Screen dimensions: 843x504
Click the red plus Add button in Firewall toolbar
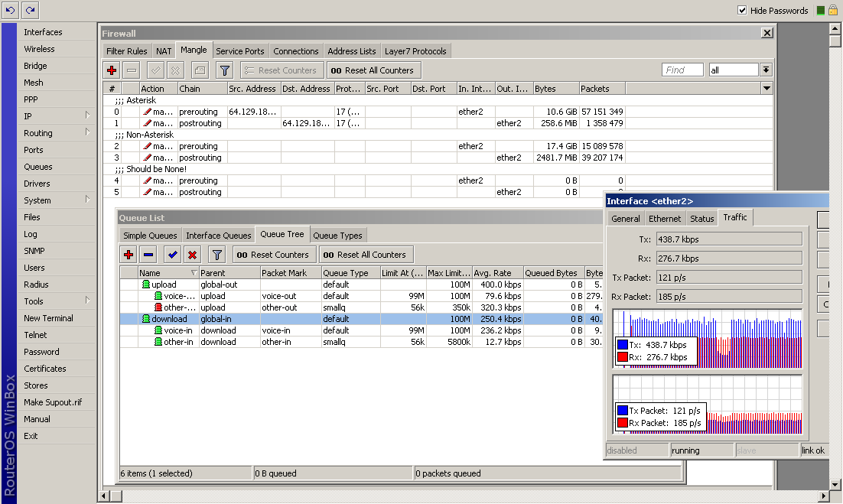pyautogui.click(x=112, y=70)
